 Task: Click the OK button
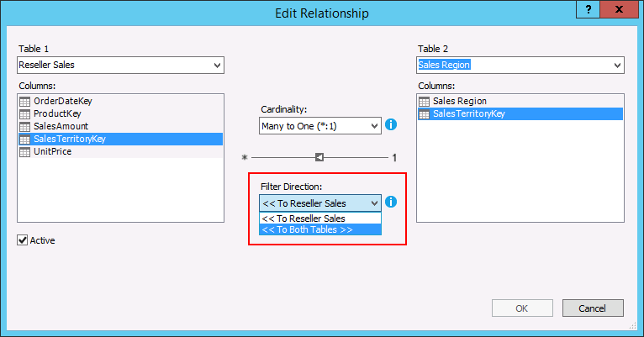pyautogui.click(x=521, y=308)
